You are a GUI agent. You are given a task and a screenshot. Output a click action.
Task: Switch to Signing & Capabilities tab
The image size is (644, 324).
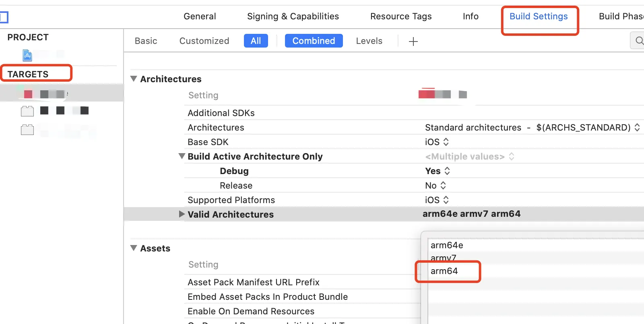(x=293, y=17)
